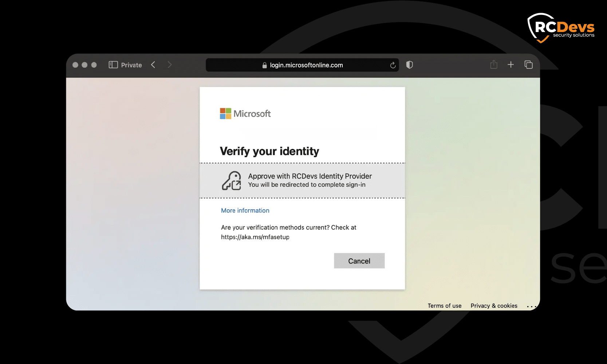Choose Approve with RCDevs Identity Provider
This screenshot has width=607, height=364.
(x=302, y=181)
